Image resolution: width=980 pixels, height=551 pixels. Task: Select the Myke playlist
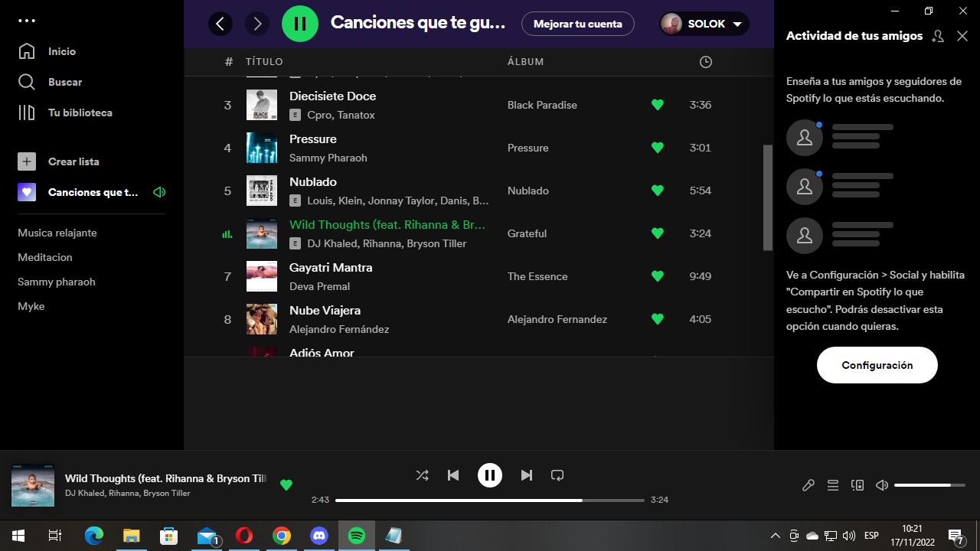click(x=31, y=306)
